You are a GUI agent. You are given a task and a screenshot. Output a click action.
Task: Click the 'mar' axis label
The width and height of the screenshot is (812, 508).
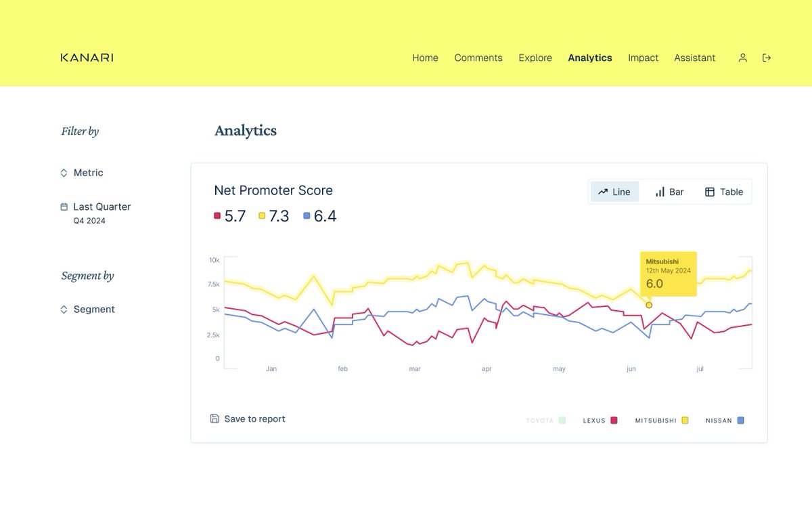pos(415,369)
